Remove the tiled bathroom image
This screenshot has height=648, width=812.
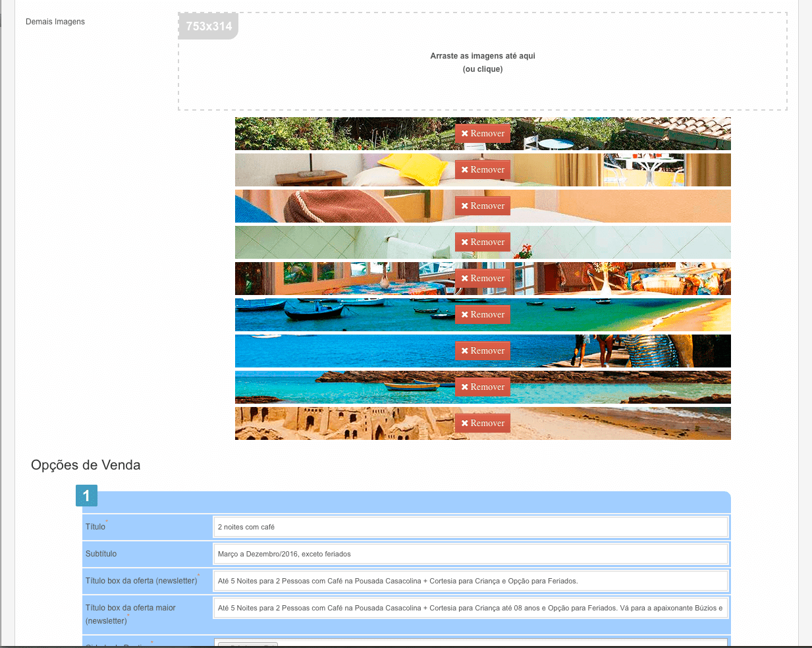click(x=482, y=242)
